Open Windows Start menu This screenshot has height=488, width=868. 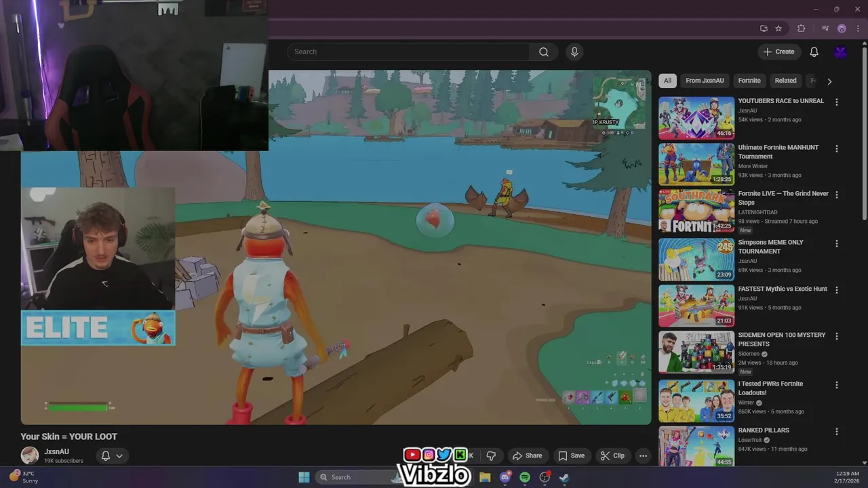coord(304,477)
